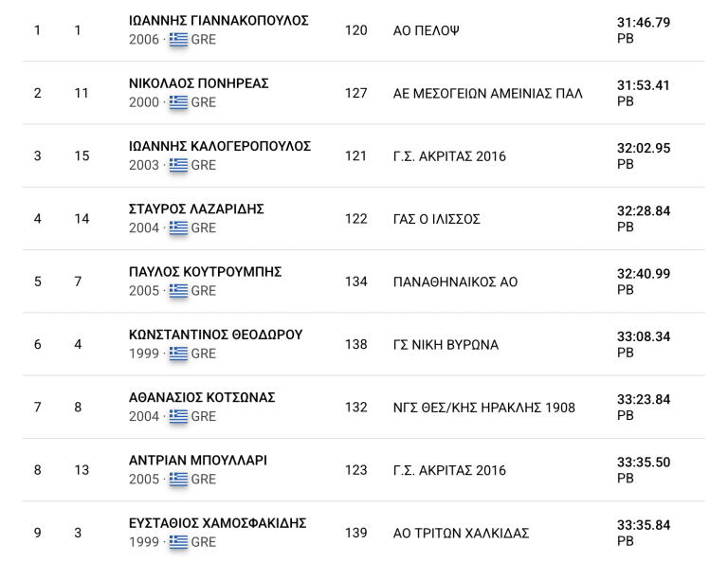Image resolution: width=728 pixels, height=563 pixels.
Task: Click club ΓΣ ΝΙΚΗ ΒΥΡΩΝΑ
Action: (446, 345)
